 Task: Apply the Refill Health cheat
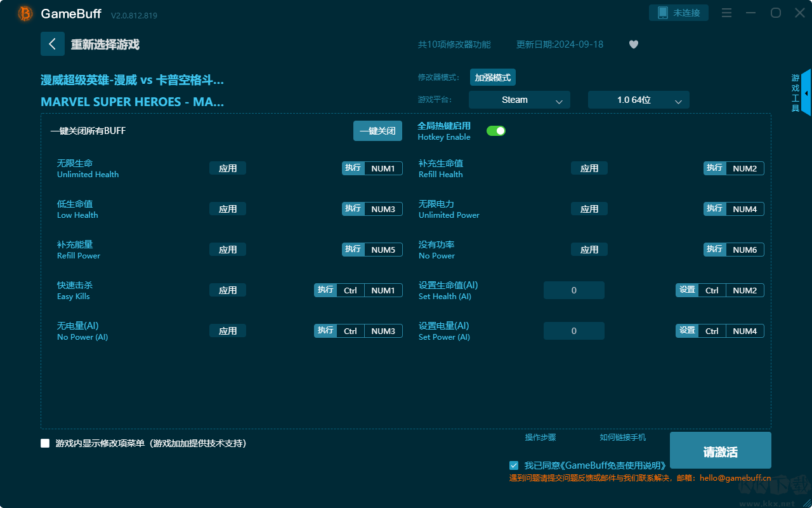[x=589, y=168]
